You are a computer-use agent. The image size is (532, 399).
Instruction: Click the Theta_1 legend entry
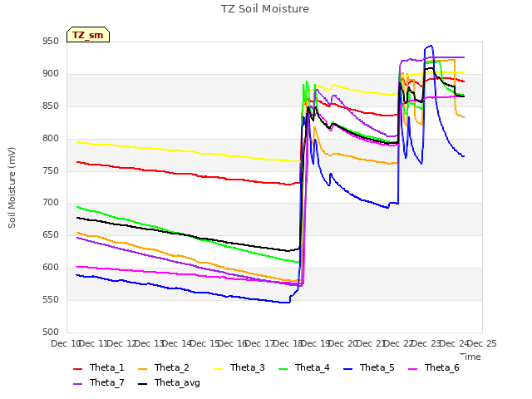[99, 367]
